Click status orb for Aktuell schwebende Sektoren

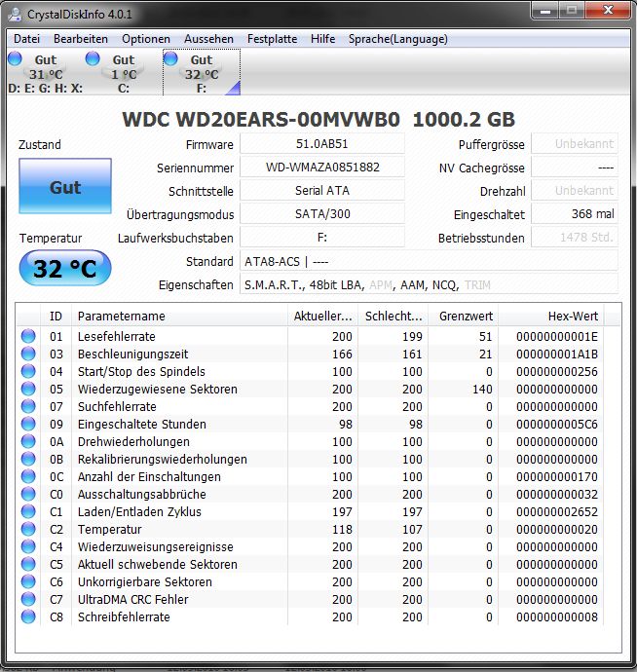coord(28,565)
